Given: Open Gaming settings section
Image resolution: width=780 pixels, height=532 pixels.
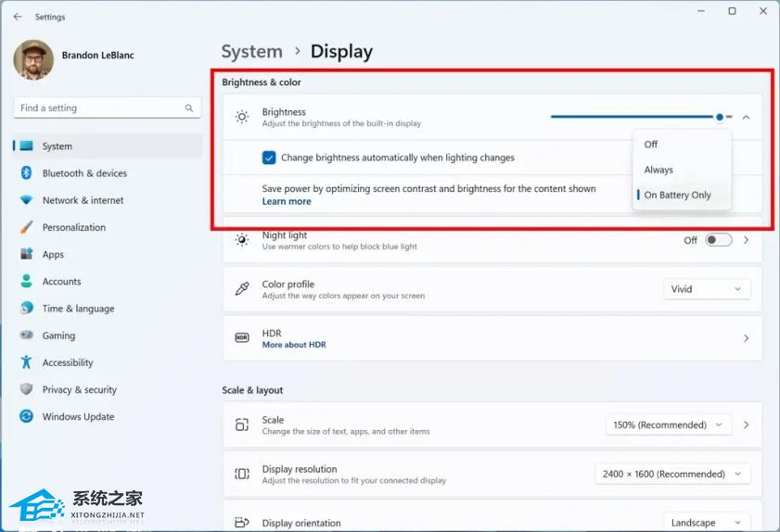Looking at the screenshot, I should click(x=58, y=336).
